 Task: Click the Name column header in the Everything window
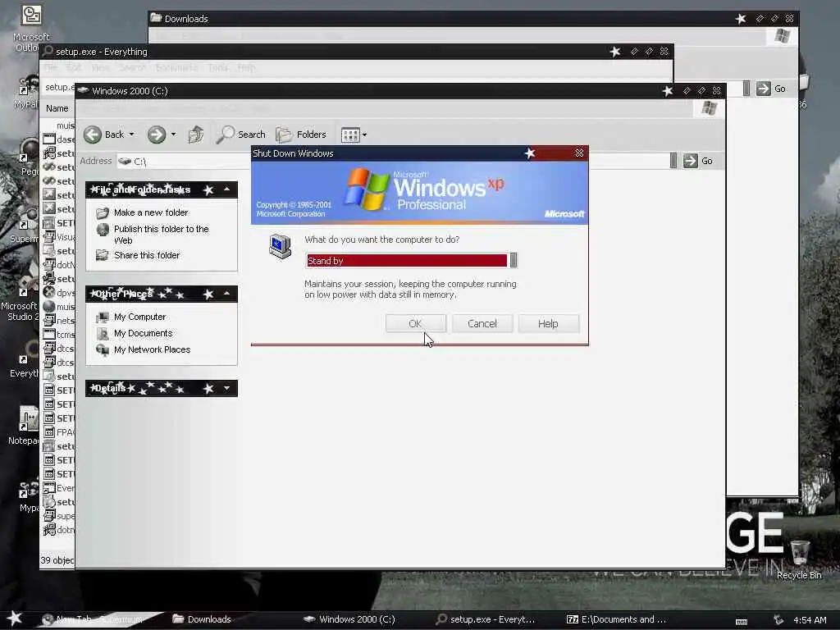[57, 108]
